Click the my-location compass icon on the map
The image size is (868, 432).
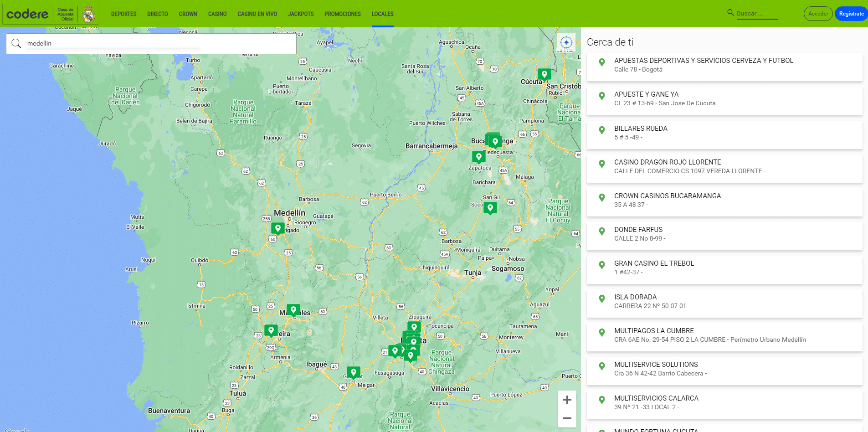pos(566,42)
